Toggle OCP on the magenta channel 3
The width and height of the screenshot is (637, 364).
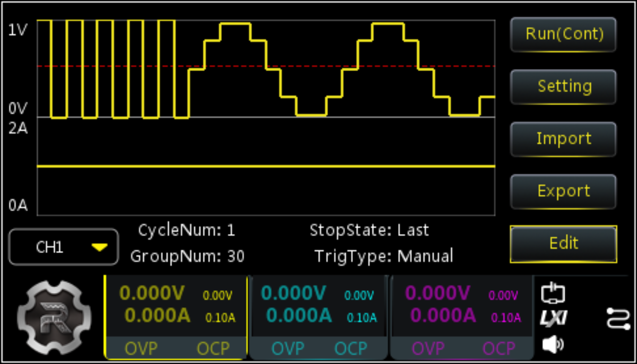pos(499,349)
